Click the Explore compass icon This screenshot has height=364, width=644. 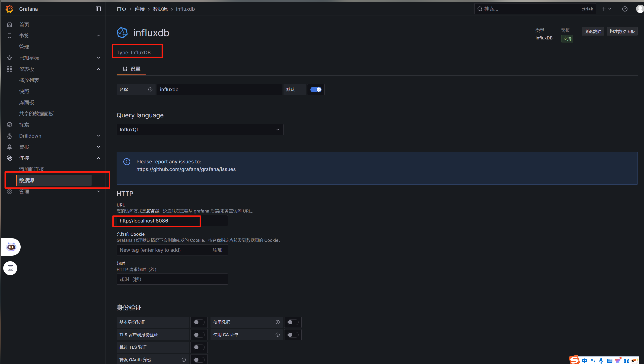pyautogui.click(x=10, y=125)
